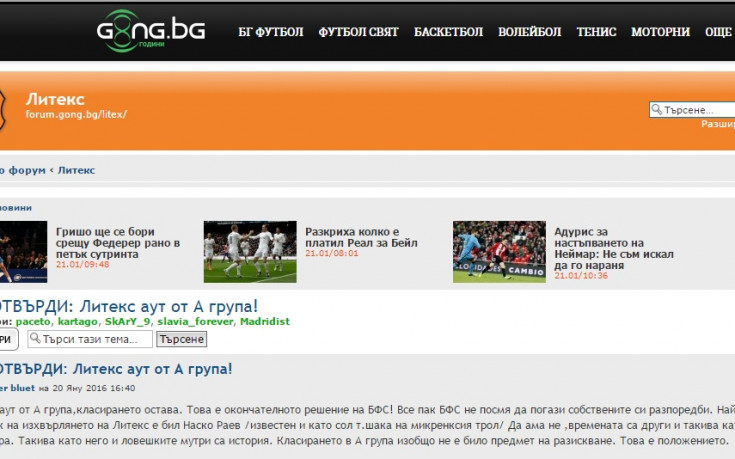The height and width of the screenshot is (459, 735).
Task: Click timestamp 21.01/09:48
Action: click(82, 264)
